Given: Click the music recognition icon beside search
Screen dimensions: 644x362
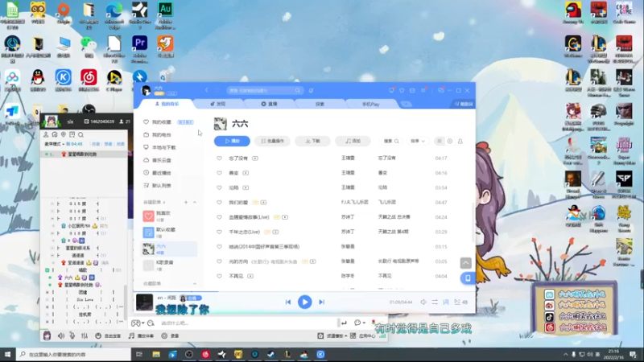Looking at the screenshot, I should pos(311,90).
